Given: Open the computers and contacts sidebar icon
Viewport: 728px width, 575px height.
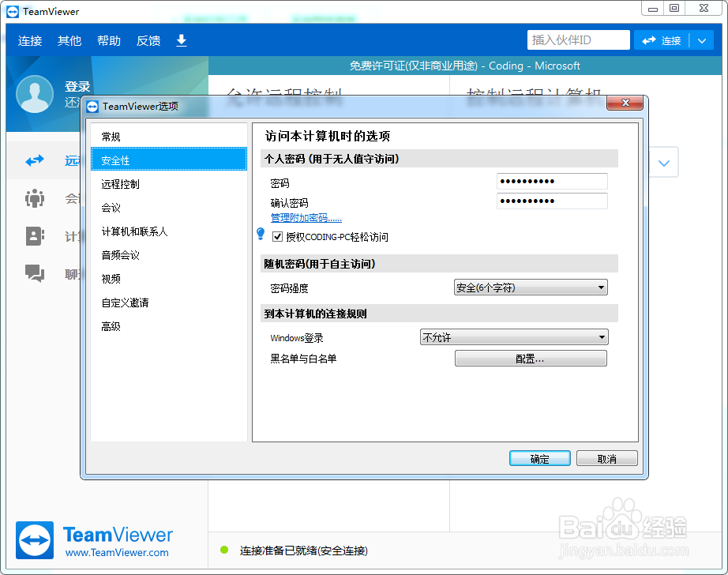Looking at the screenshot, I should click(35, 236).
